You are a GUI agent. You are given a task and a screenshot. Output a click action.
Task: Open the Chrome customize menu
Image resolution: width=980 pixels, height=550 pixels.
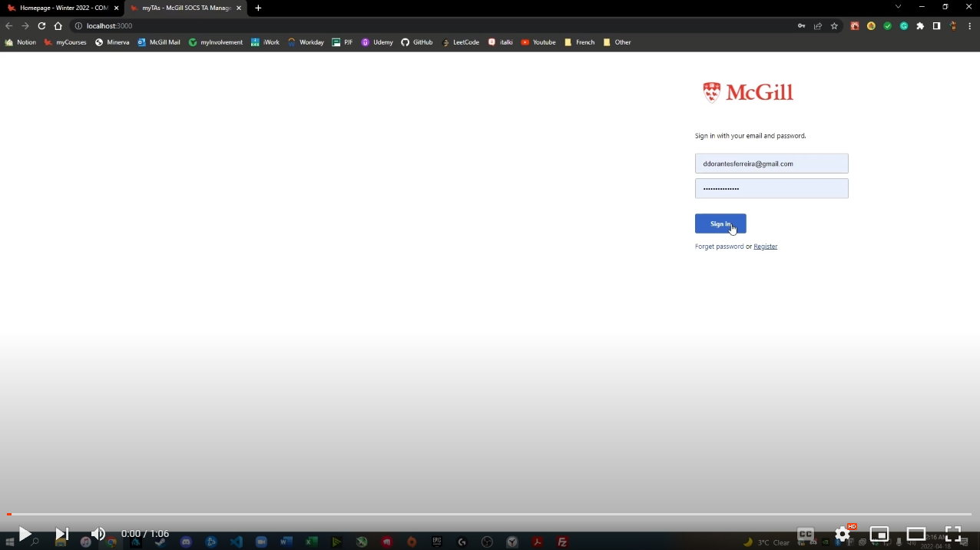tap(969, 25)
